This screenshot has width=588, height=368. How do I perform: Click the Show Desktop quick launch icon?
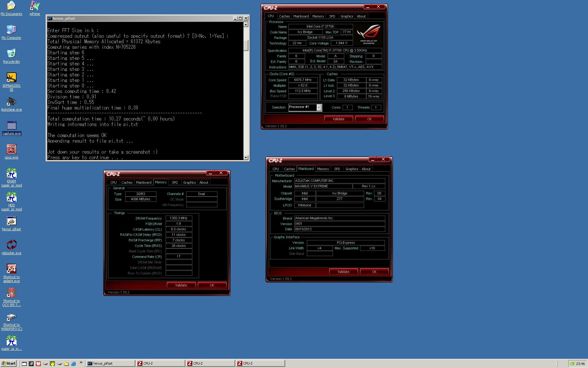pos(24,363)
